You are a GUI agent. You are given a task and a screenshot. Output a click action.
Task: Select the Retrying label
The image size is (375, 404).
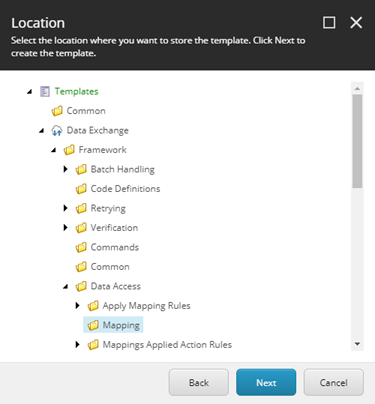click(108, 208)
